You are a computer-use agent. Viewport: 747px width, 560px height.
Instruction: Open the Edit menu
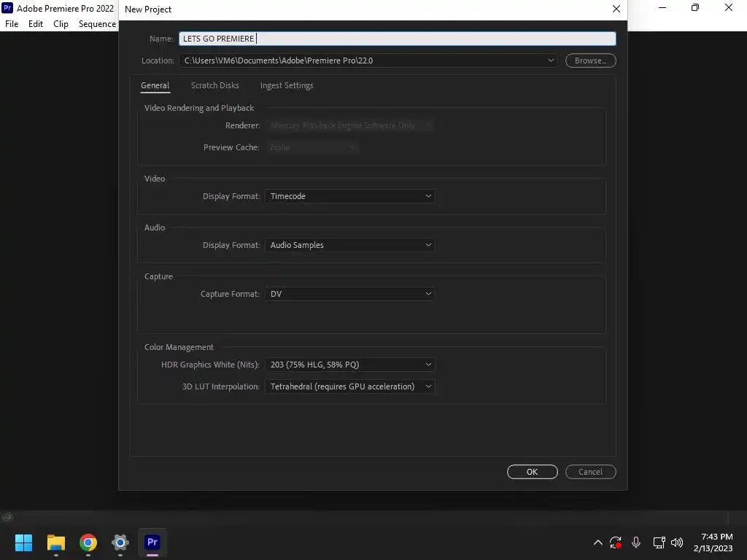pyautogui.click(x=36, y=24)
